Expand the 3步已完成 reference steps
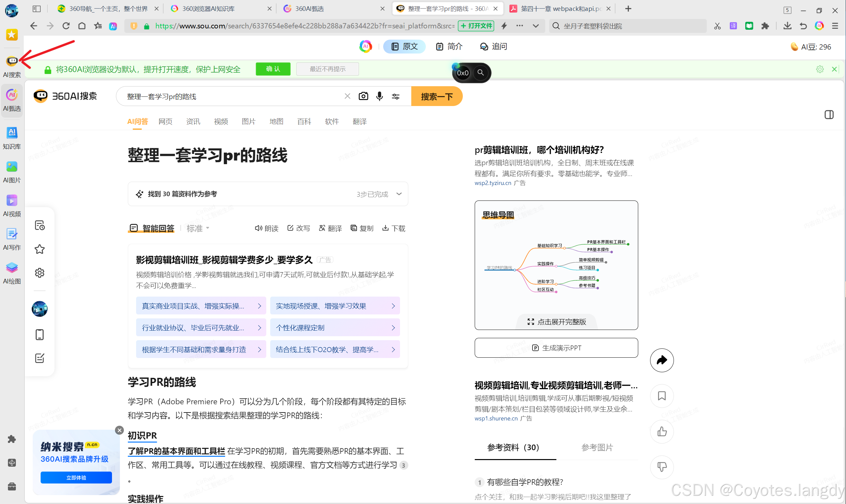The image size is (846, 504). pos(399,194)
